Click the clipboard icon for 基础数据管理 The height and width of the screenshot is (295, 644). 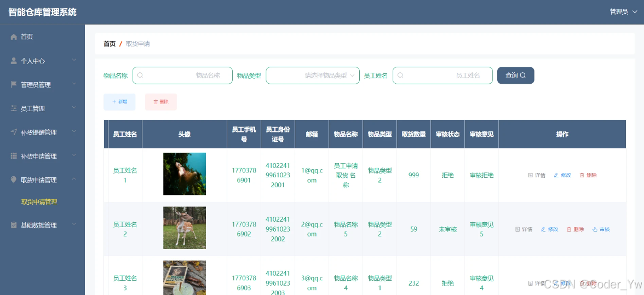pyautogui.click(x=14, y=225)
